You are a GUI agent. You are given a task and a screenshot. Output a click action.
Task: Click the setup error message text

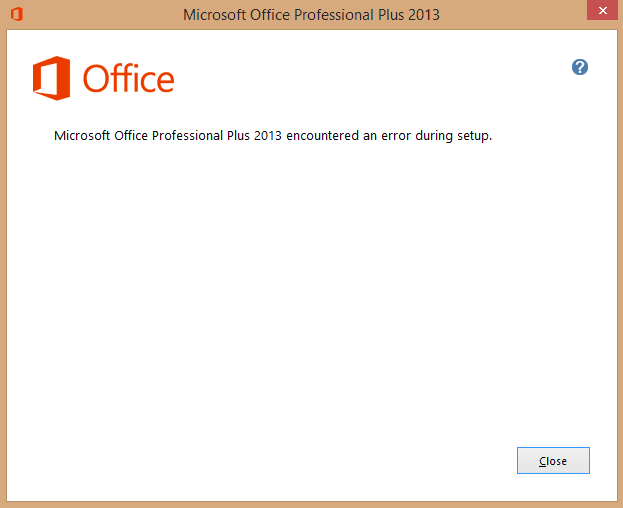pos(273,136)
